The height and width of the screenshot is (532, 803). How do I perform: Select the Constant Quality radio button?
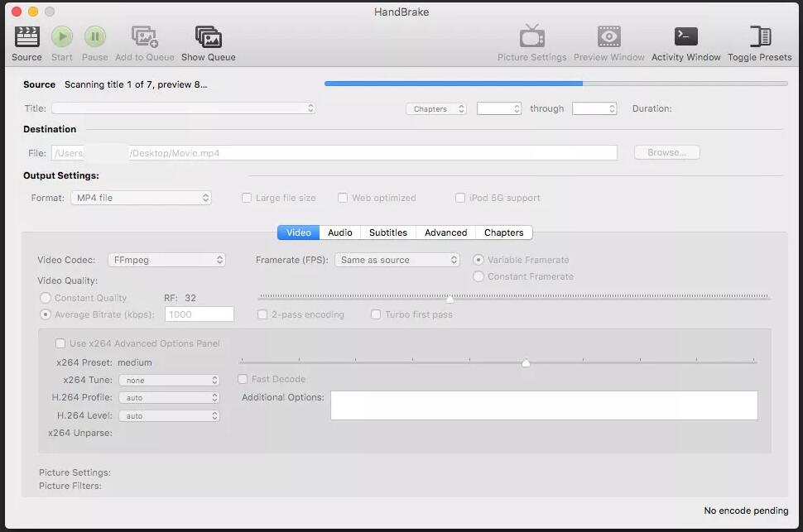[x=46, y=298]
